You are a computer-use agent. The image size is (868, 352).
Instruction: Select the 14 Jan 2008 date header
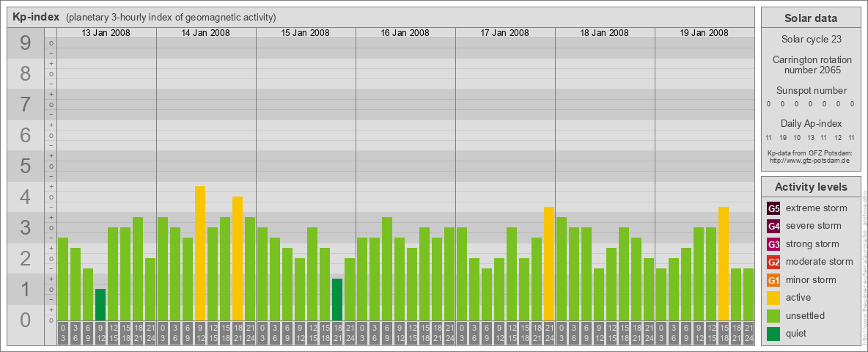(205, 33)
